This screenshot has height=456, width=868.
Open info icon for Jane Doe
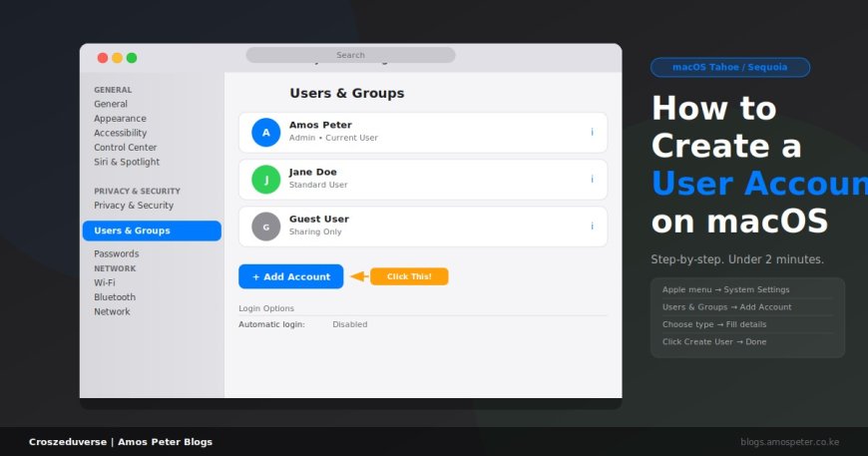coord(592,180)
